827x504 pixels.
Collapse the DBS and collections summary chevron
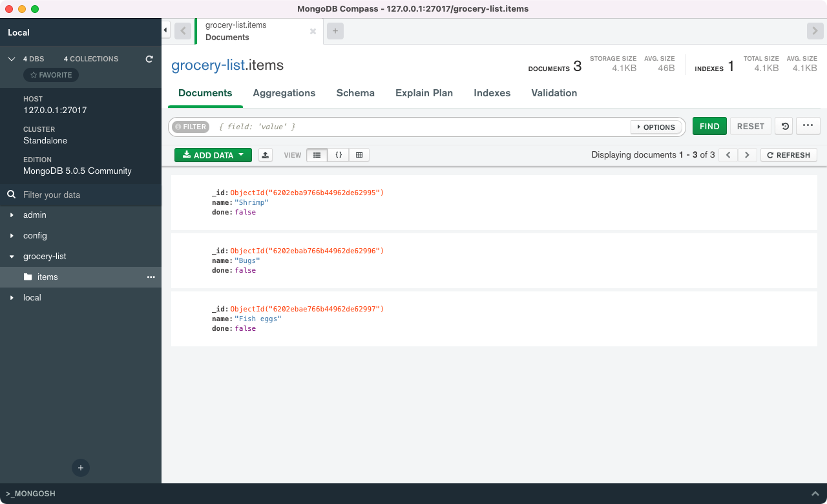(11, 59)
